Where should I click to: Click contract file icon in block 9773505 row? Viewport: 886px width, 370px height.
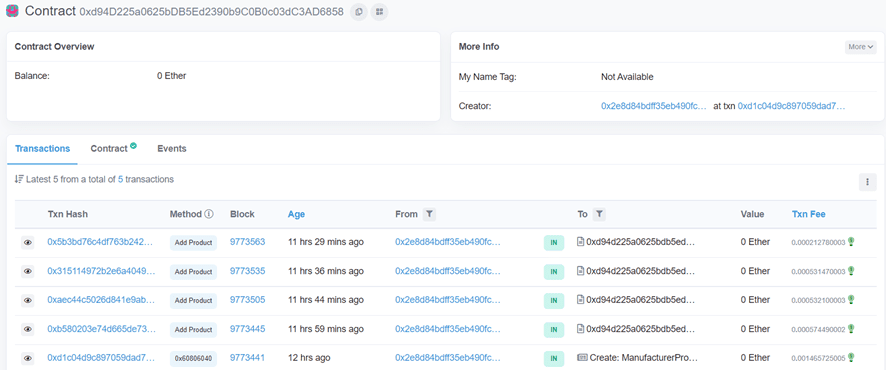[x=580, y=299]
